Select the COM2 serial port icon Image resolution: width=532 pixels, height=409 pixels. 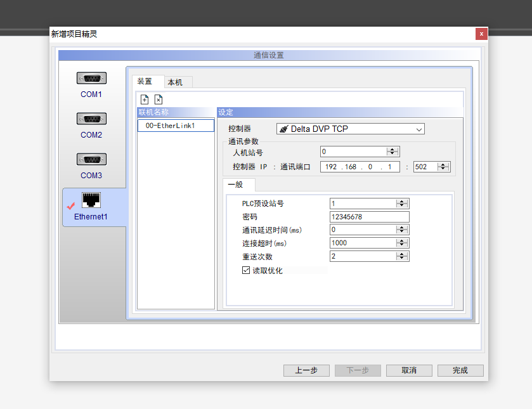click(91, 119)
